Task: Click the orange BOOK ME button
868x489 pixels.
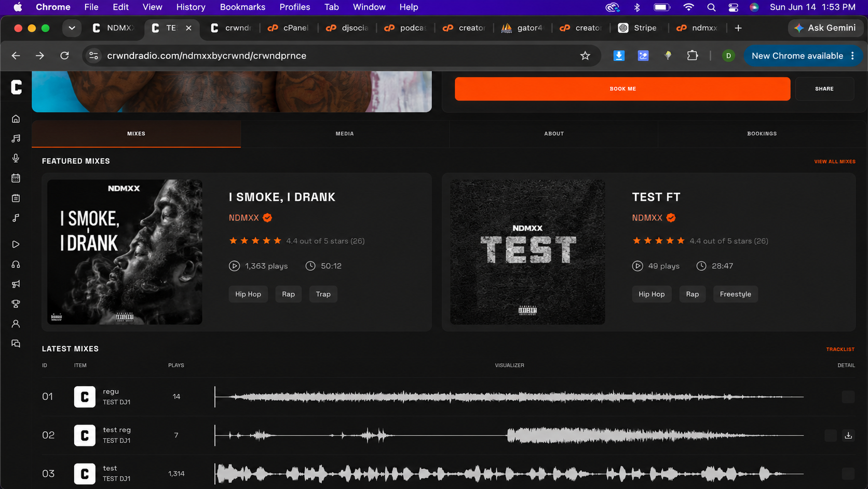Action: click(x=622, y=89)
